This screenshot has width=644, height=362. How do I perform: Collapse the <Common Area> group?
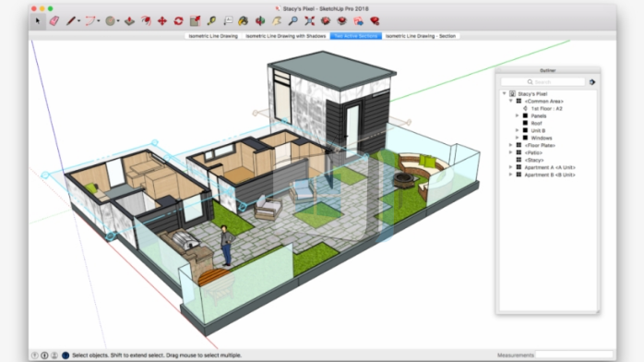[x=511, y=101]
